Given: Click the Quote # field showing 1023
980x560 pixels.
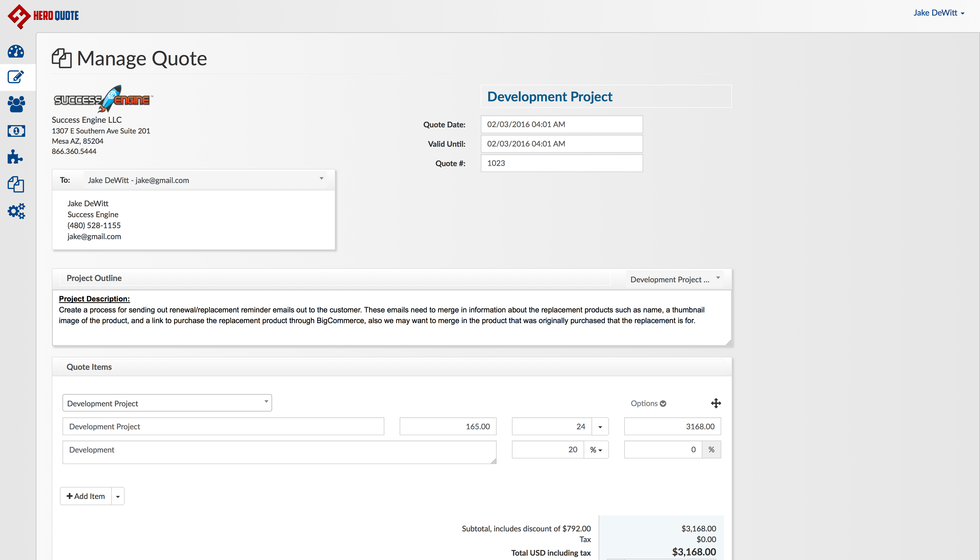Looking at the screenshot, I should 561,163.
